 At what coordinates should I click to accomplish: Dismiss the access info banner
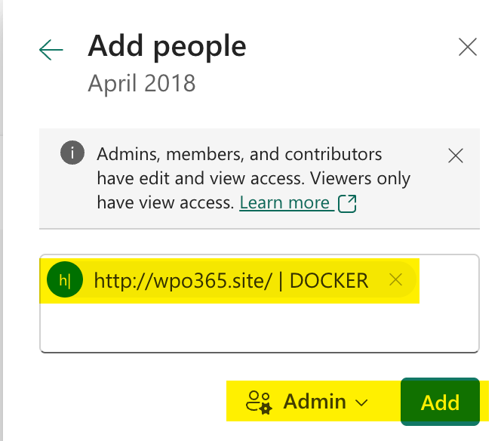(456, 156)
